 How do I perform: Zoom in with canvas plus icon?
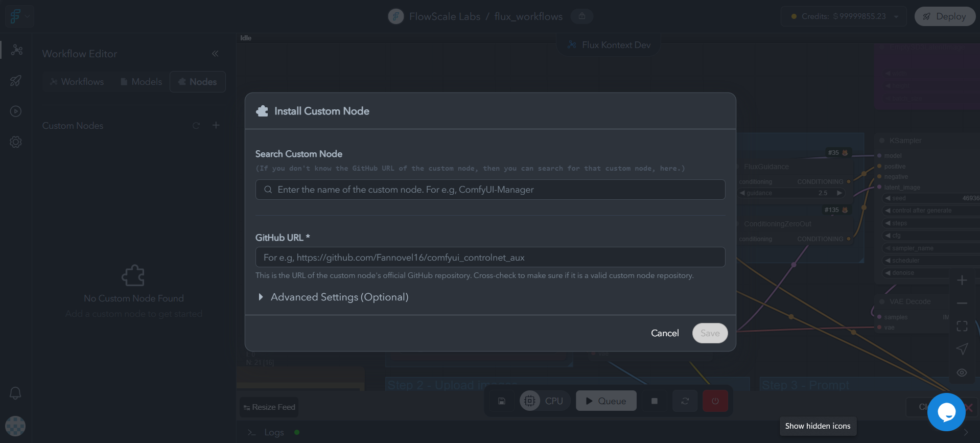pyautogui.click(x=962, y=281)
